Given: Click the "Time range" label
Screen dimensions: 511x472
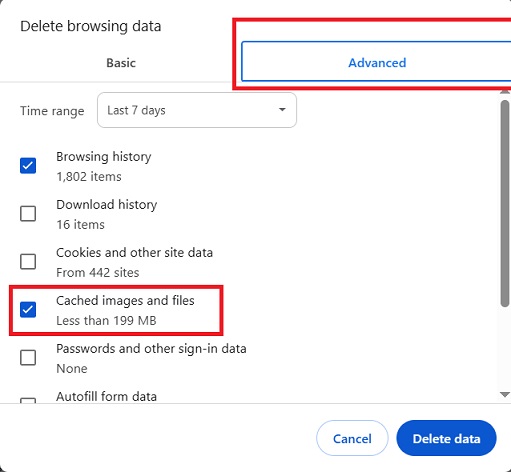Looking at the screenshot, I should [52, 111].
